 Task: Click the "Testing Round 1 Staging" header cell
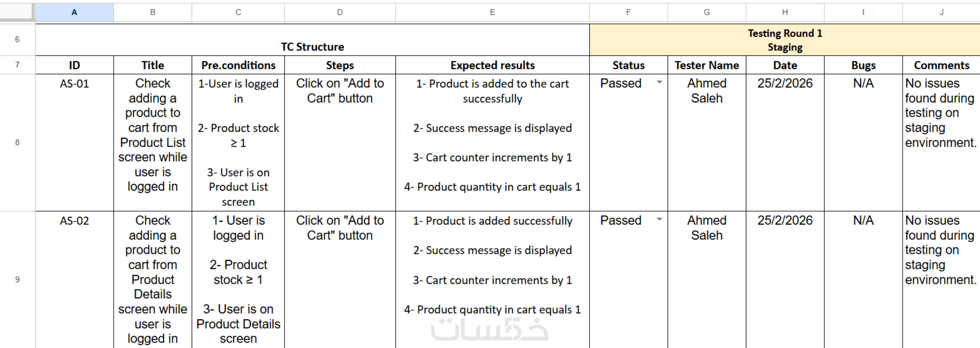click(784, 40)
